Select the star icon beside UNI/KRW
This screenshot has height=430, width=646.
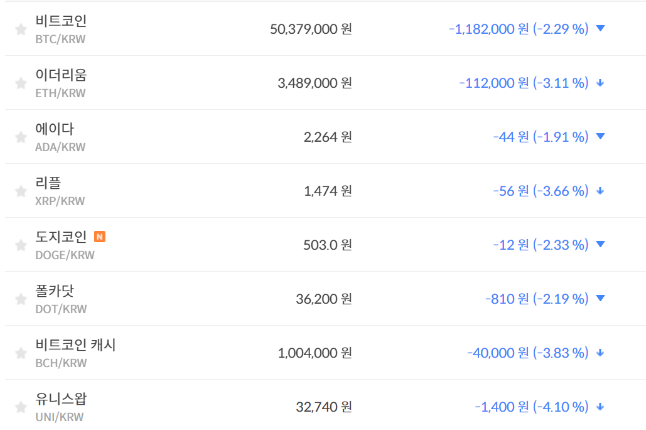click(20, 407)
